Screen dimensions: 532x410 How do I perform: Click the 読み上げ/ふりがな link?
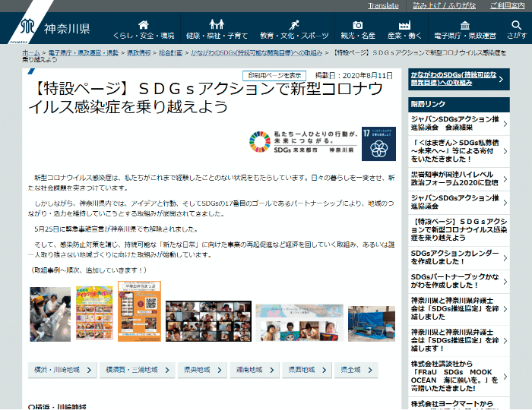click(x=444, y=6)
